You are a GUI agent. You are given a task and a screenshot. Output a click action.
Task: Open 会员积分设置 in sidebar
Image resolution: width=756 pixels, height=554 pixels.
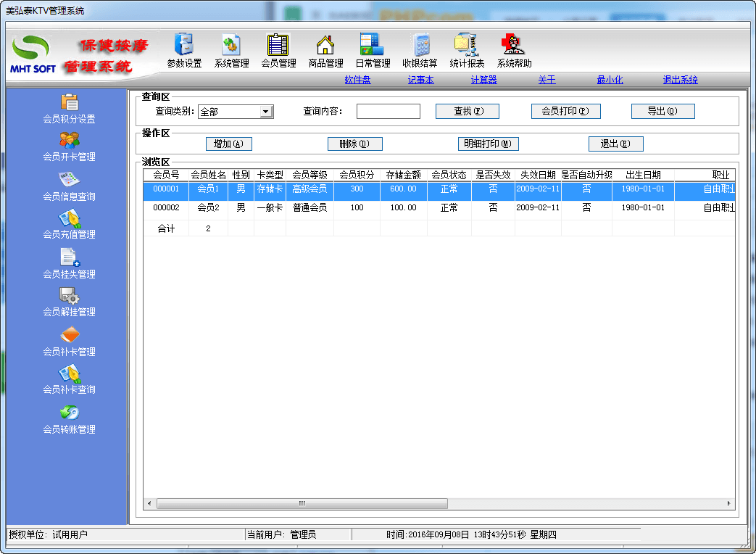click(x=69, y=103)
